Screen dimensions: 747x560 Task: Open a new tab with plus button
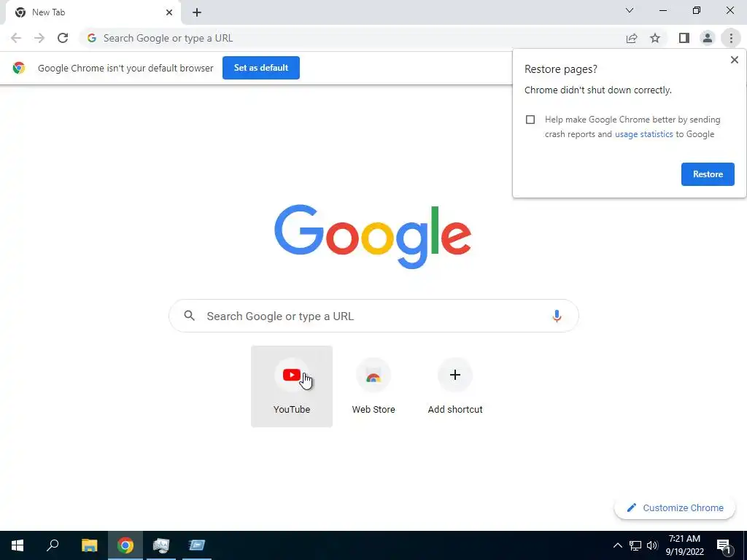click(x=197, y=12)
